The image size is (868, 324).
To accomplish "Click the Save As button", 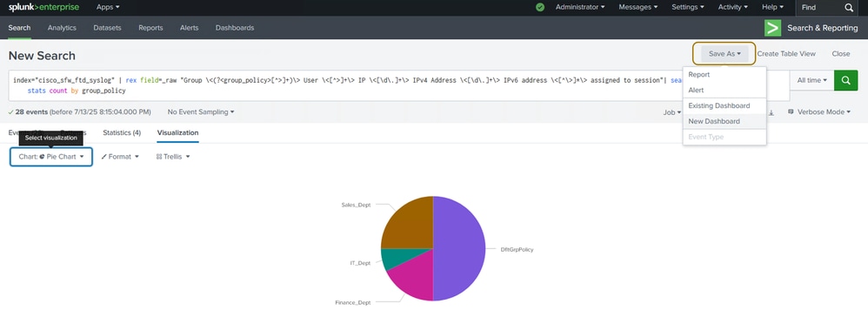I will pos(724,54).
